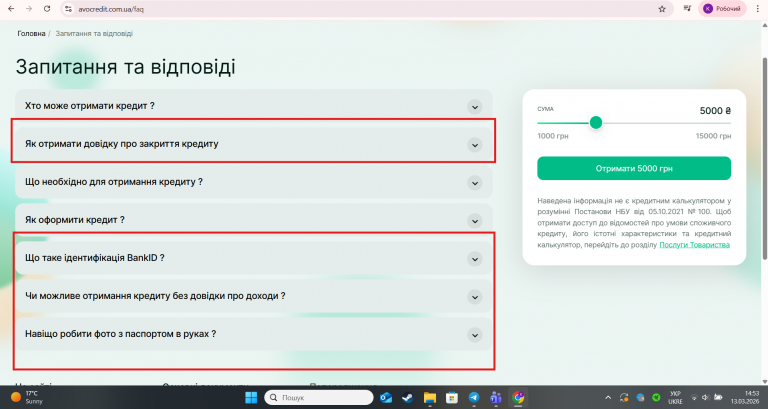
Task: Go to Головна breadcrumb link
Action: click(31, 34)
